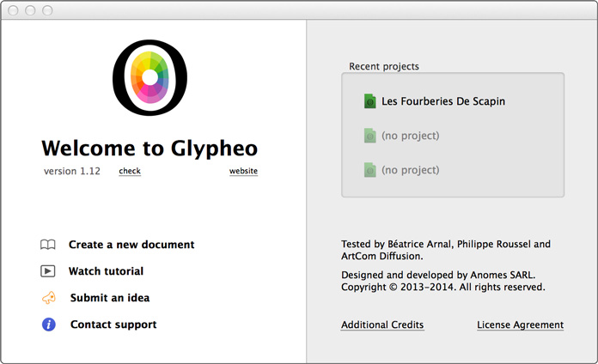Viewport: 598px width, 364px height.
Task: Minimize the welcome window
Action: click(x=30, y=10)
